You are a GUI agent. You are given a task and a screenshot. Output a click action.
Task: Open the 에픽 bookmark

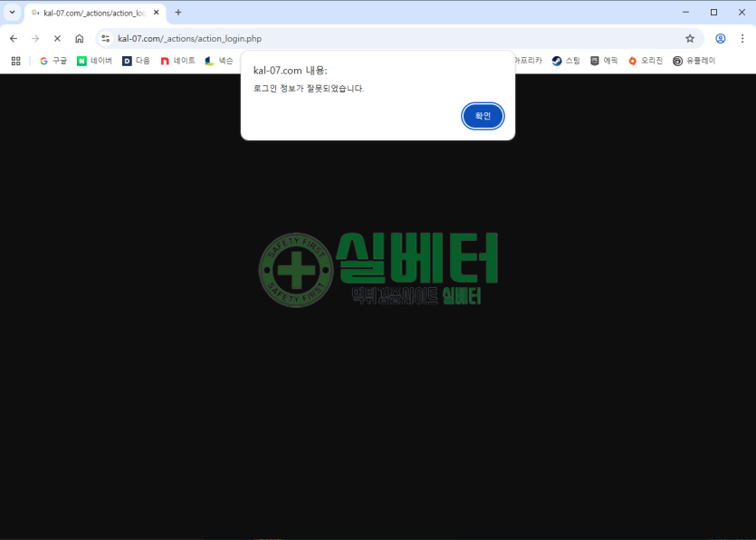click(604, 61)
